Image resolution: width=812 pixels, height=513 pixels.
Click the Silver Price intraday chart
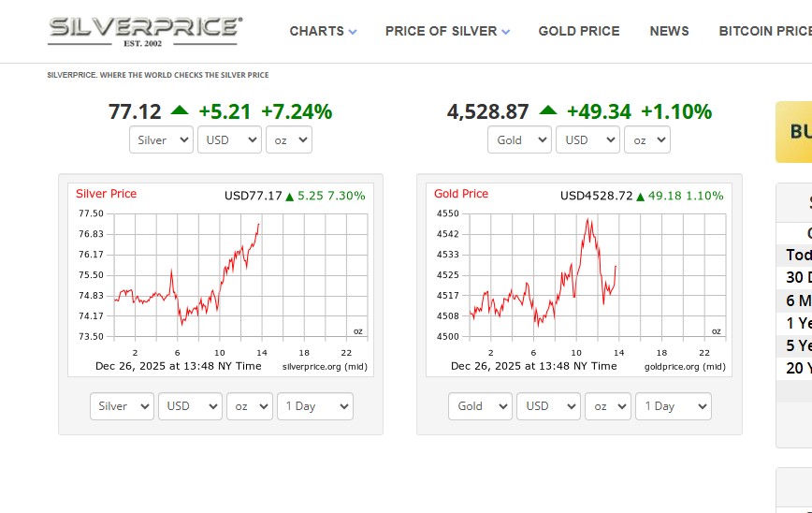(x=221, y=280)
